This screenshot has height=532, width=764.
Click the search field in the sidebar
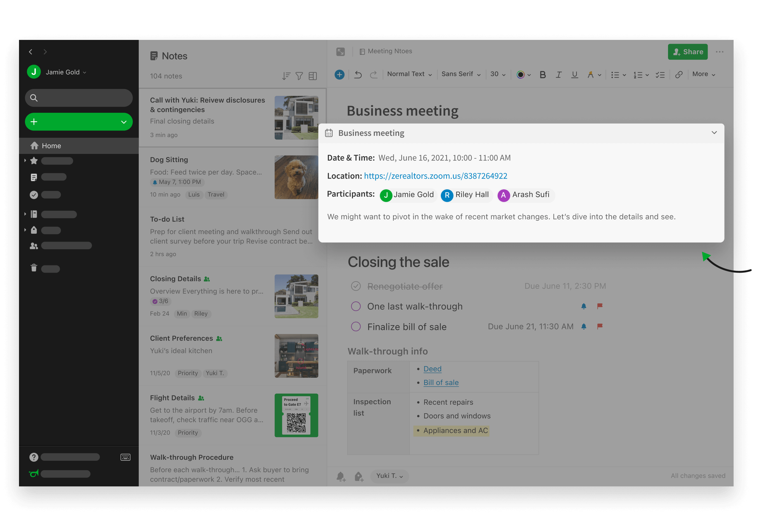tap(79, 98)
